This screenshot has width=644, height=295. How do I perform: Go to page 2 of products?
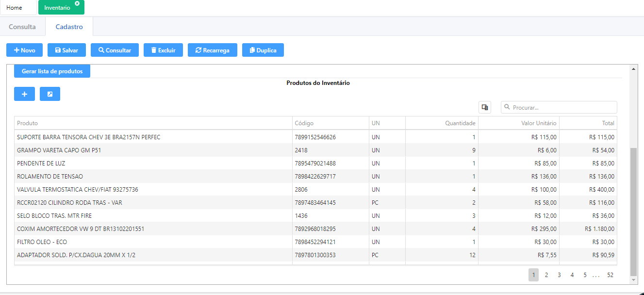pos(546,275)
